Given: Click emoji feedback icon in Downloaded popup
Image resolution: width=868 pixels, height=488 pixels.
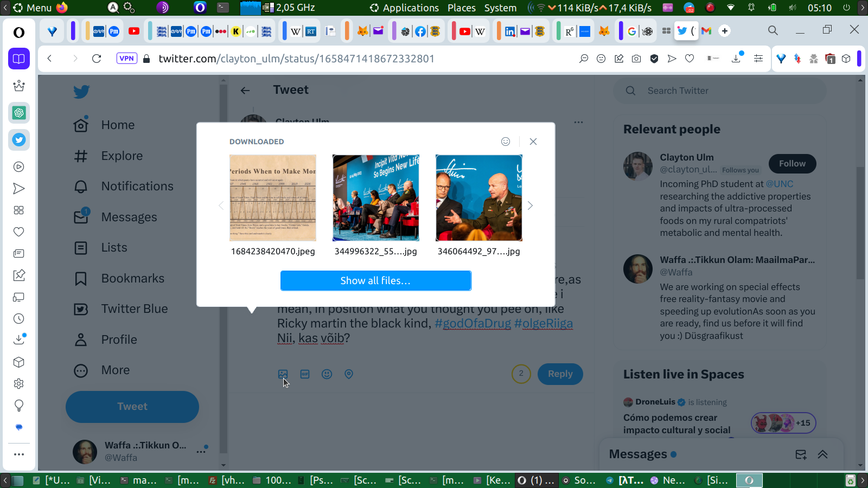Looking at the screenshot, I should tap(506, 142).
